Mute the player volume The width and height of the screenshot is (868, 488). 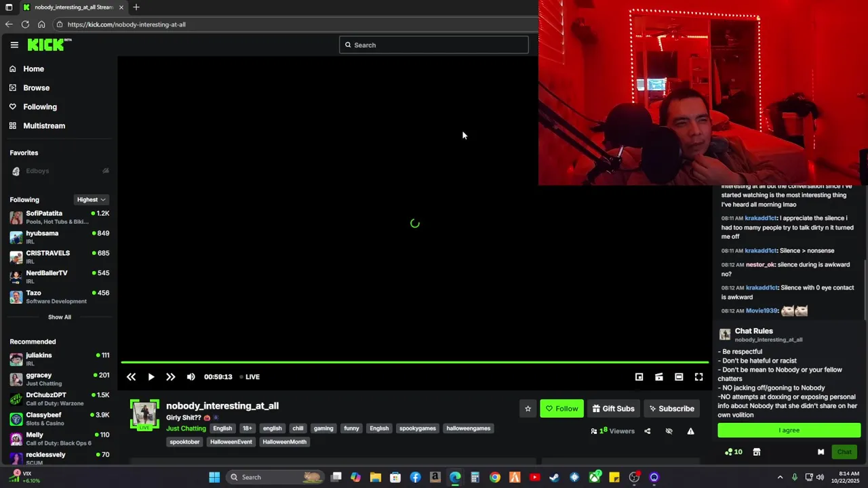point(191,377)
